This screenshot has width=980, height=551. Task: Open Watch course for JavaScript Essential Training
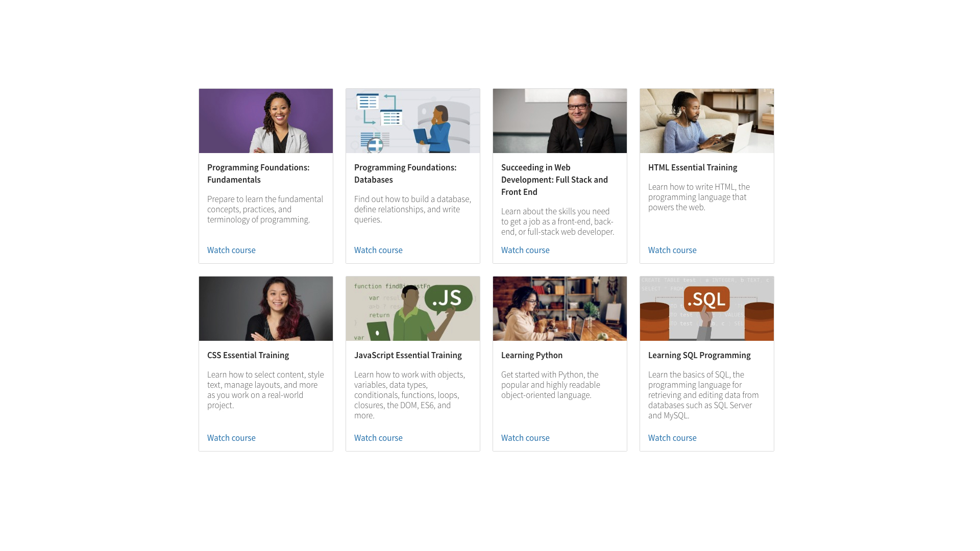tap(378, 438)
